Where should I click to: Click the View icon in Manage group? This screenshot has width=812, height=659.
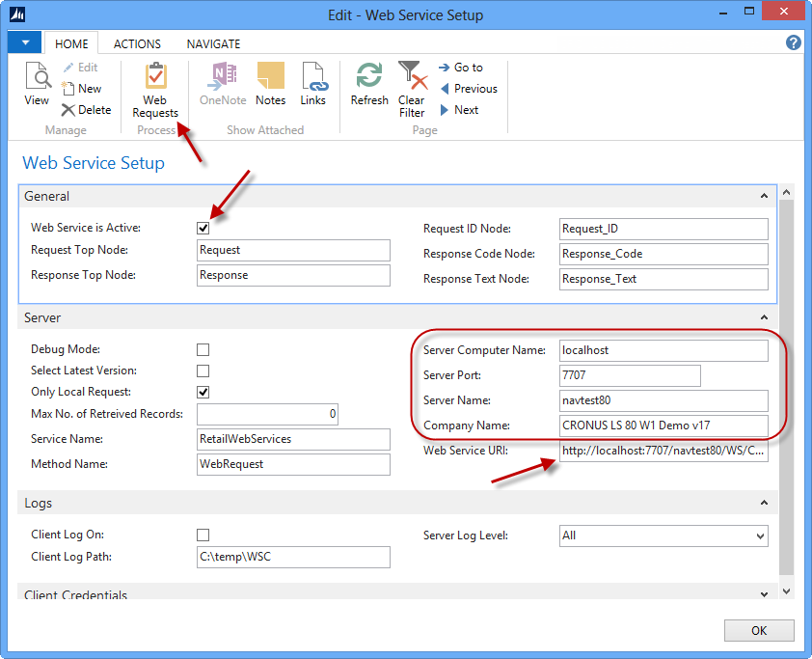click(37, 85)
